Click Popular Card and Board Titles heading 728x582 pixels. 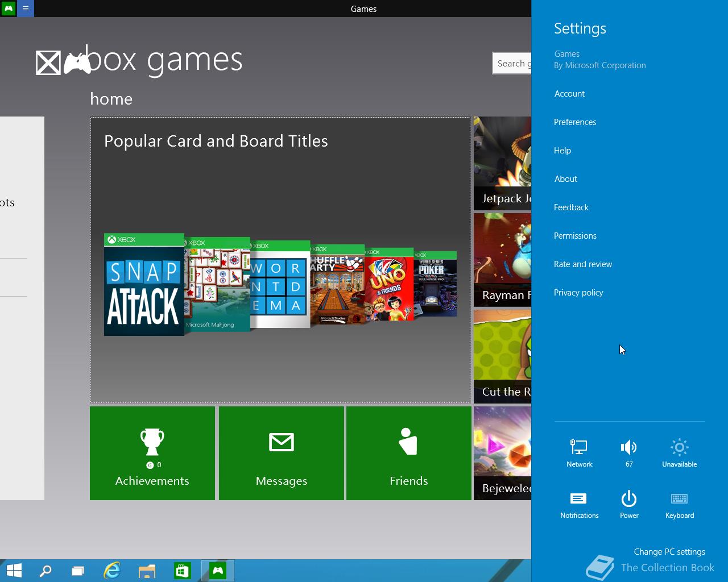[x=216, y=141]
